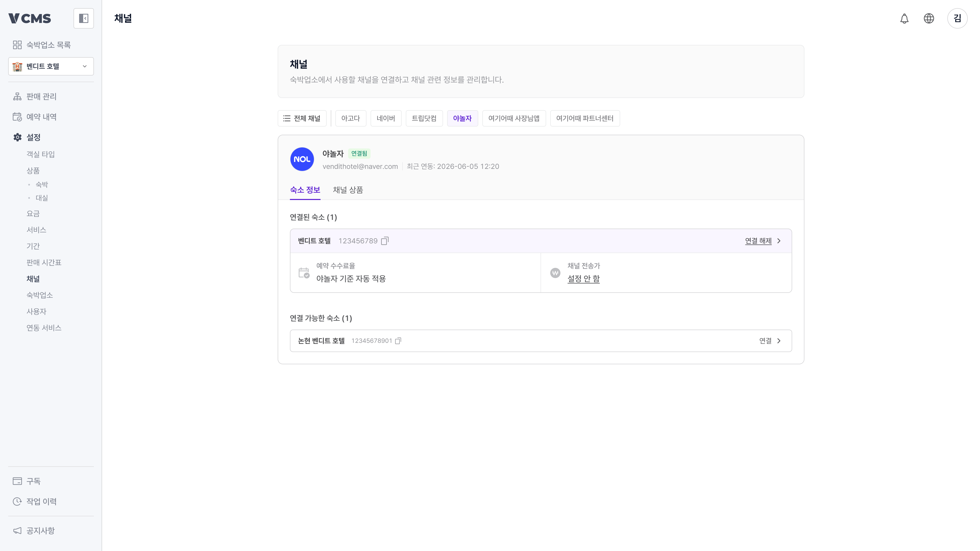
Task: Open 서비스 settings
Action: point(36,230)
